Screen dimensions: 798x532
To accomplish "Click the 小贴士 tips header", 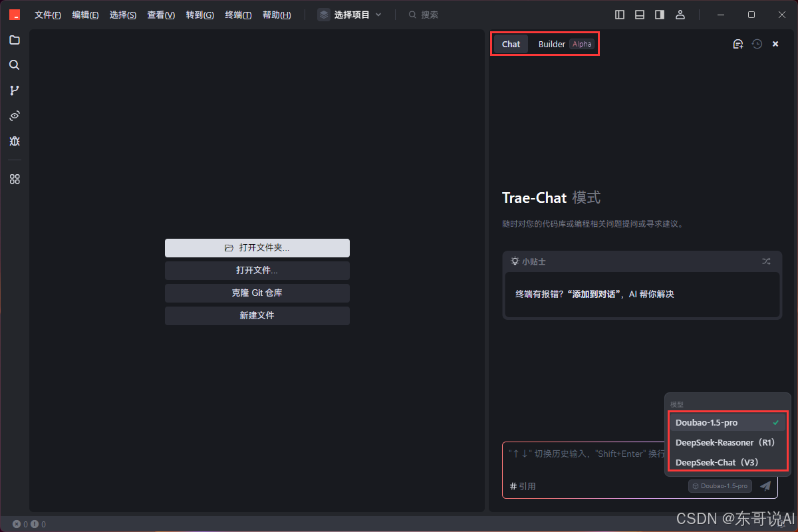I will click(528, 261).
